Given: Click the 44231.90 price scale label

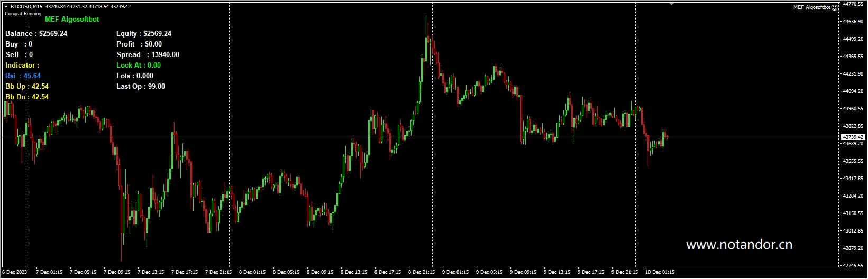Looking at the screenshot, I should (853, 74).
